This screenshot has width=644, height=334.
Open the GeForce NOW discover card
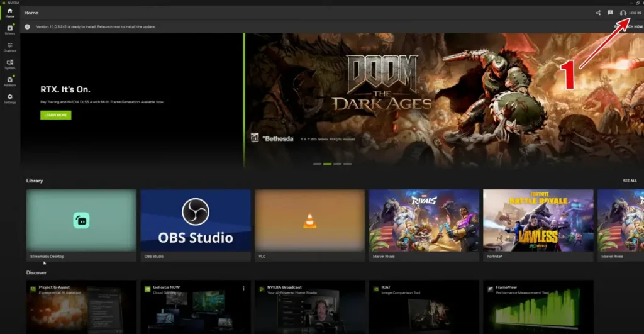point(196,307)
